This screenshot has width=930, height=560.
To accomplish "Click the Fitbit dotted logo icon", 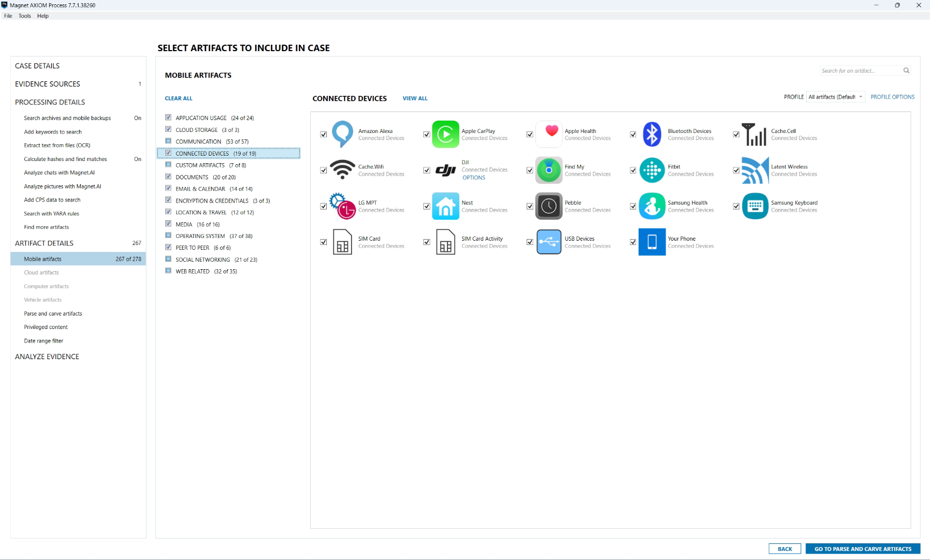I will (652, 170).
